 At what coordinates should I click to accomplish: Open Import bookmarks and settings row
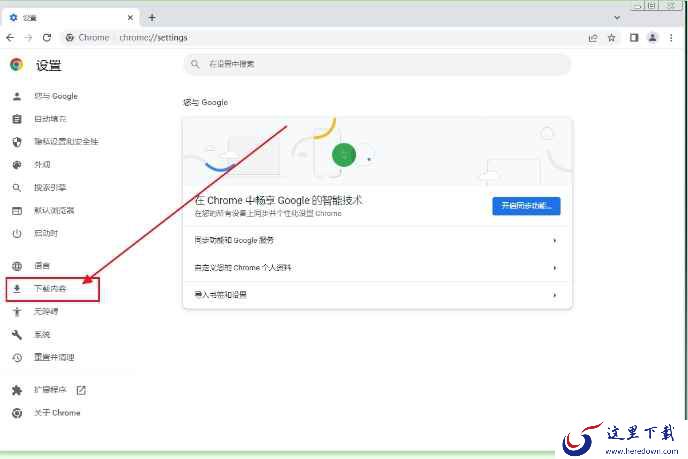(377, 295)
